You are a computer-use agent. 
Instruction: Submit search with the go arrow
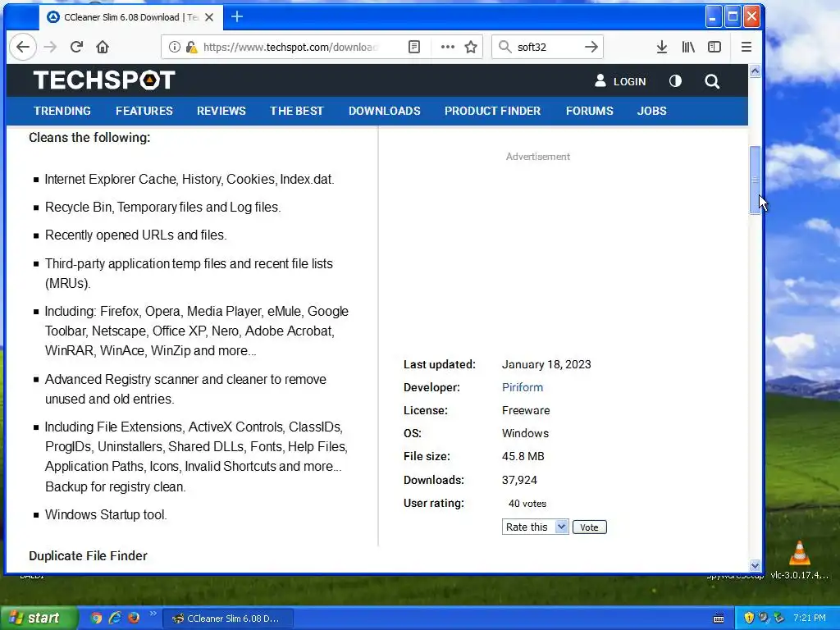coord(591,47)
